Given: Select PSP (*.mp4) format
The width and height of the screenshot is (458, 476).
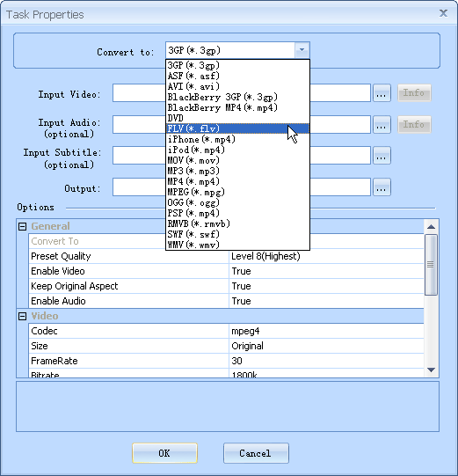Looking at the screenshot, I should coord(237,213).
